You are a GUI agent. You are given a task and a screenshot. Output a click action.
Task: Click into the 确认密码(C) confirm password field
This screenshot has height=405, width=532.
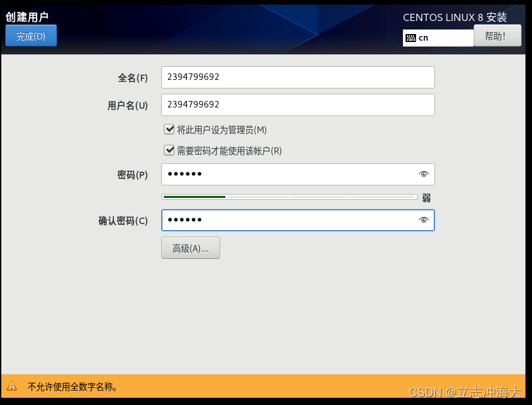point(297,220)
